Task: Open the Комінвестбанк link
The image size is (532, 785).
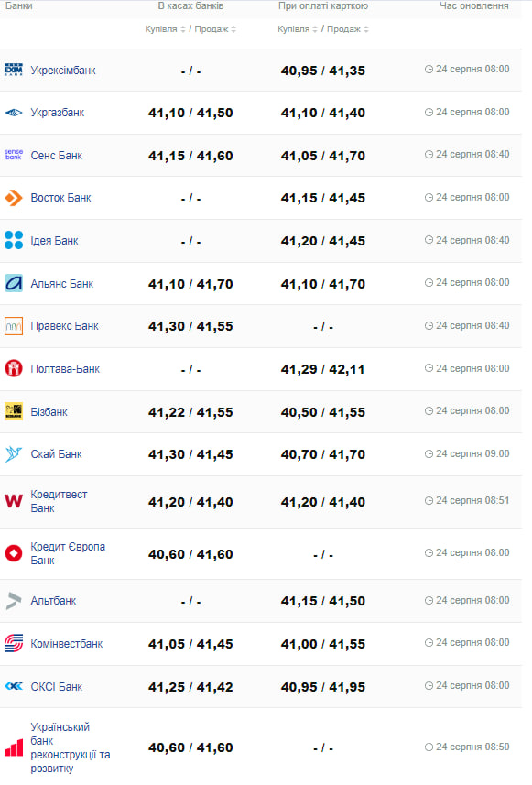Action: 67,644
